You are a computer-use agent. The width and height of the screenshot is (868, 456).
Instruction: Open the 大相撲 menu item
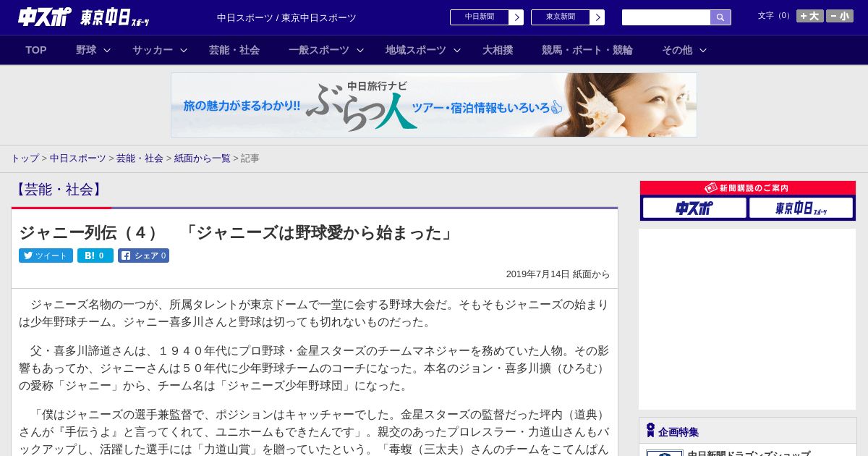tap(498, 50)
